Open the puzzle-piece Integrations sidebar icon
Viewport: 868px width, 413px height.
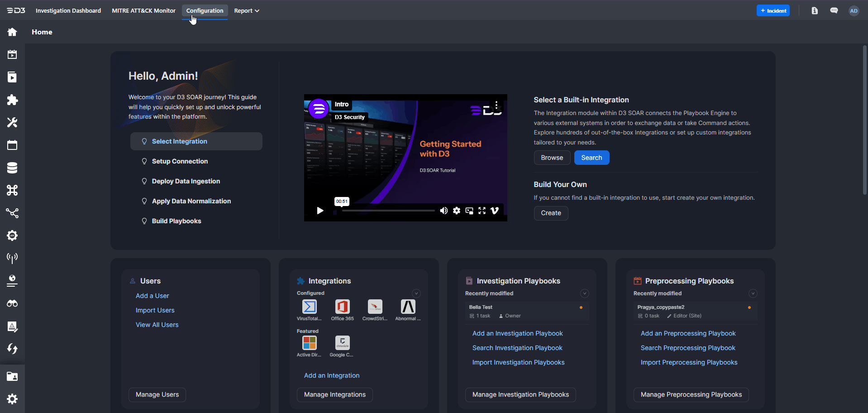pos(12,100)
